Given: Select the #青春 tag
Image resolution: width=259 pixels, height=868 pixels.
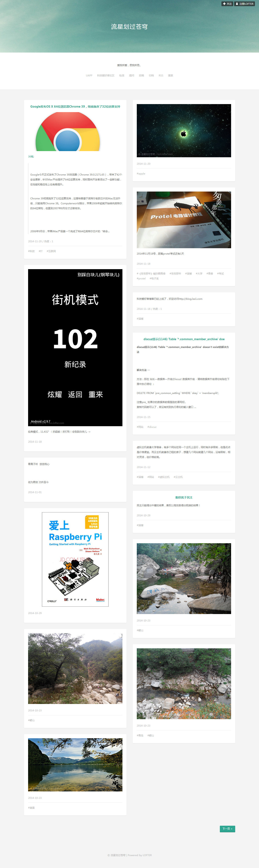Looking at the screenshot, I should tap(210, 273).
